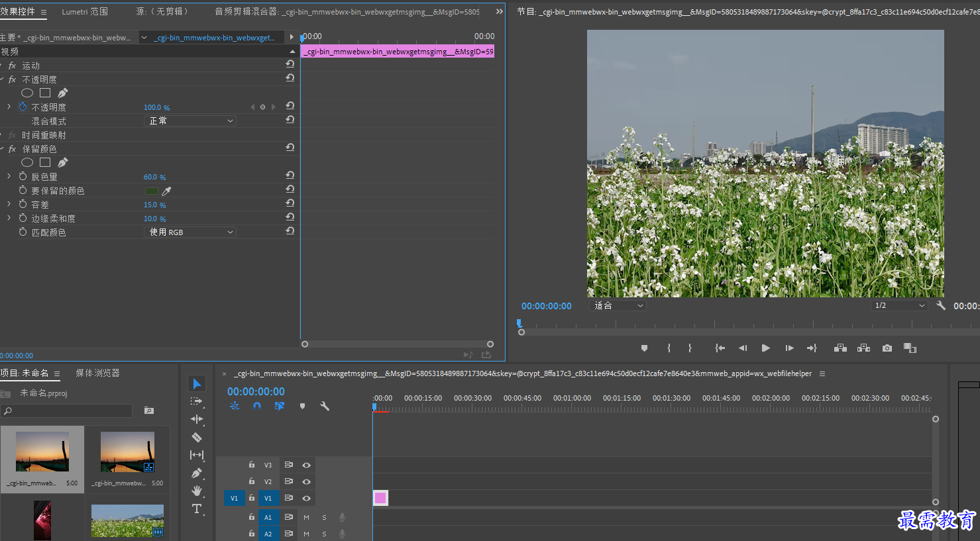Image resolution: width=980 pixels, height=541 pixels.
Task: Toggle lock on V3 track
Action: pos(252,465)
